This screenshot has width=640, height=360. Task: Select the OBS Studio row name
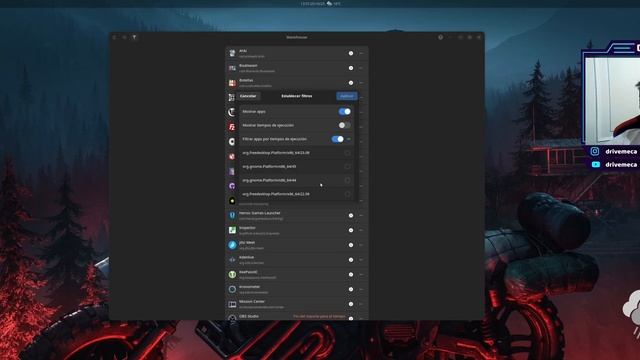[249, 316]
